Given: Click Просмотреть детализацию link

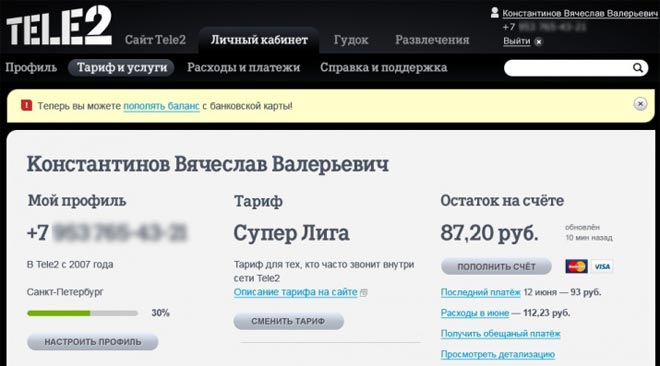Looking at the screenshot, I should click(x=498, y=354).
